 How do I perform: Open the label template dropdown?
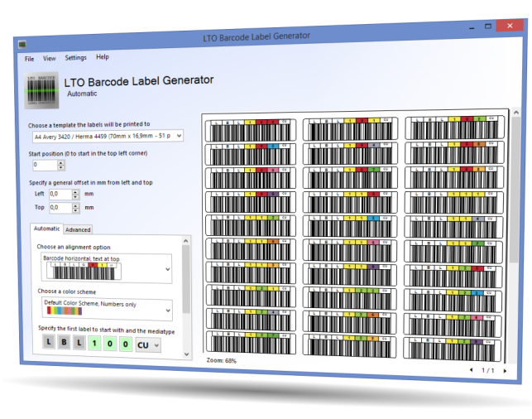click(108, 136)
